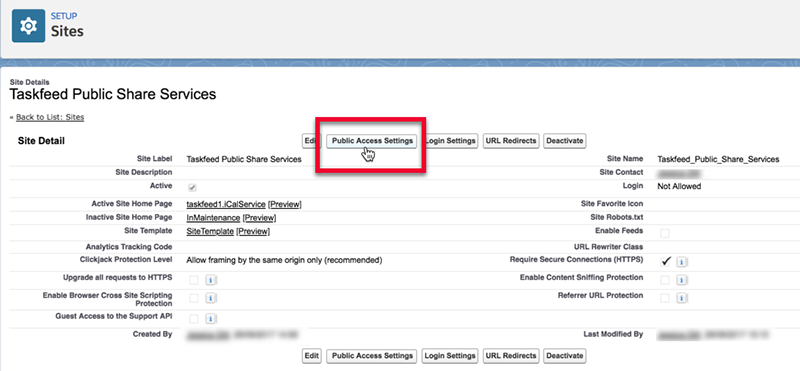Toggle Require Secure Connections (HTTPS) checkmark
The image size is (800, 371).
665,261
